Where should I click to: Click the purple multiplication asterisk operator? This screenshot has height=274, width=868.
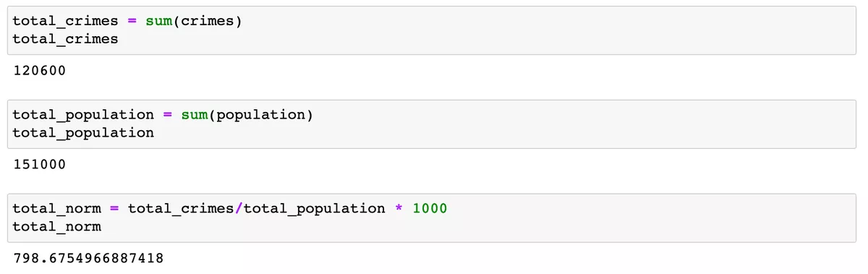[399, 209]
